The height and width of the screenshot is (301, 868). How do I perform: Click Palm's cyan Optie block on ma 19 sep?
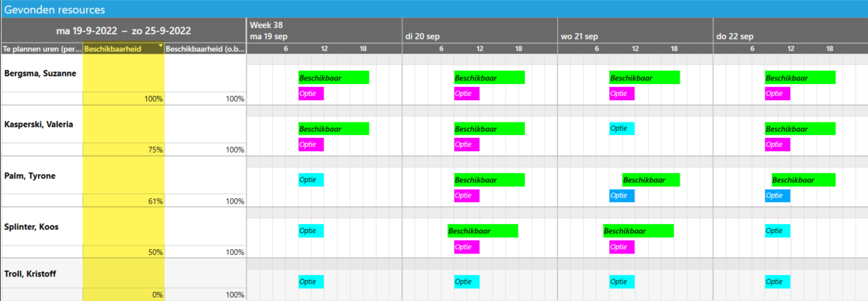coord(311,180)
